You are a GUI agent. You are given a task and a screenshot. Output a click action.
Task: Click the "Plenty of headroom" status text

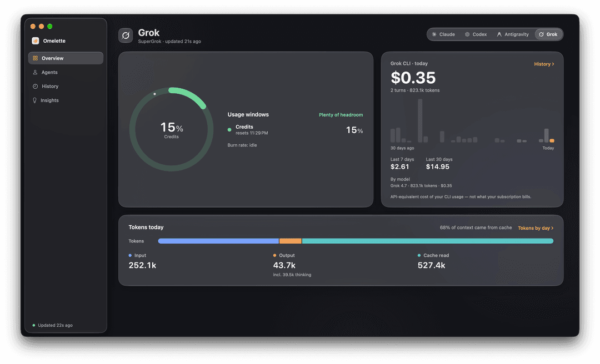[x=341, y=115]
